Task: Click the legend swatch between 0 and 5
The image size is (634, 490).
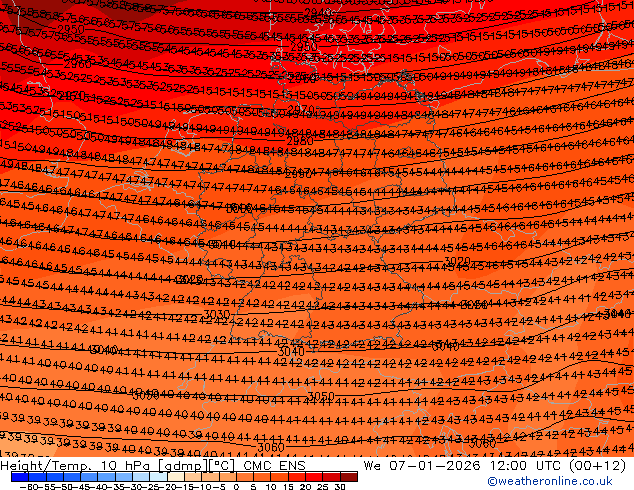Action: 245,477
